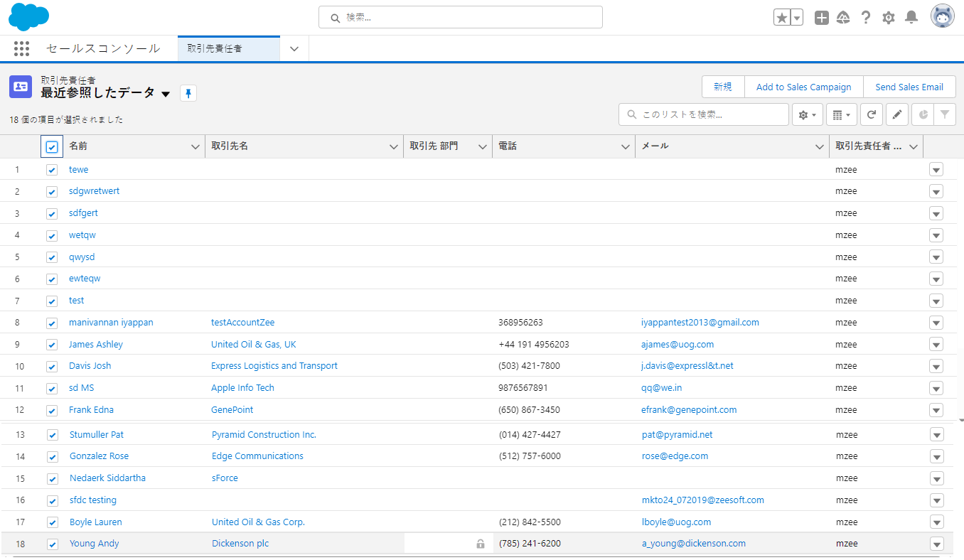The height and width of the screenshot is (560, 964).
Task: Open the display-as table view menu
Action: pos(842,114)
